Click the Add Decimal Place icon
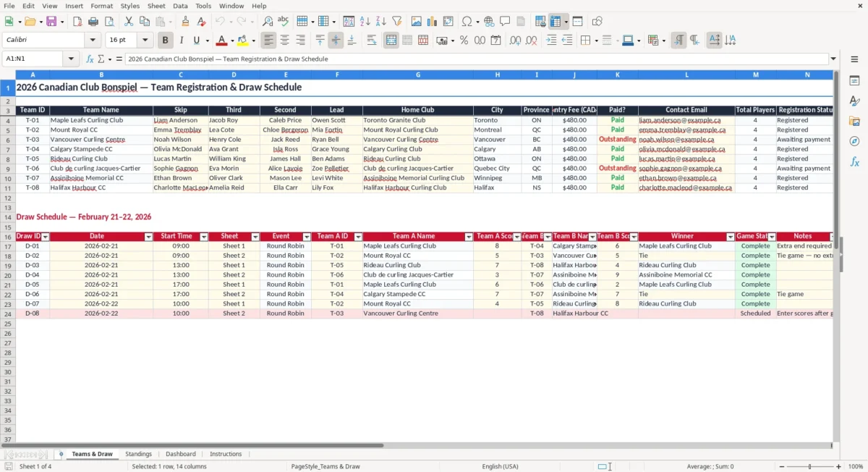 tap(515, 41)
